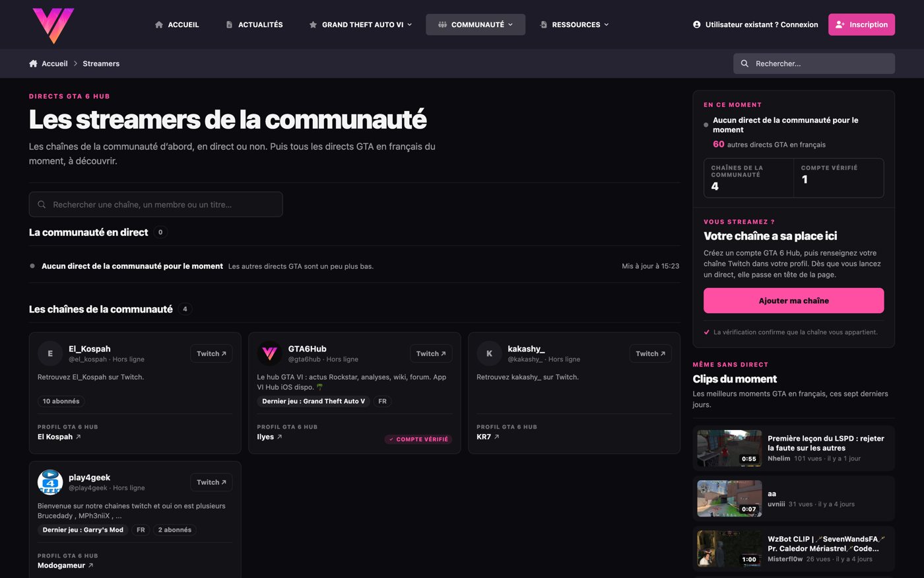924x578 pixels.
Task: Click the home icon in breadcrumb
Action: pyautogui.click(x=33, y=63)
